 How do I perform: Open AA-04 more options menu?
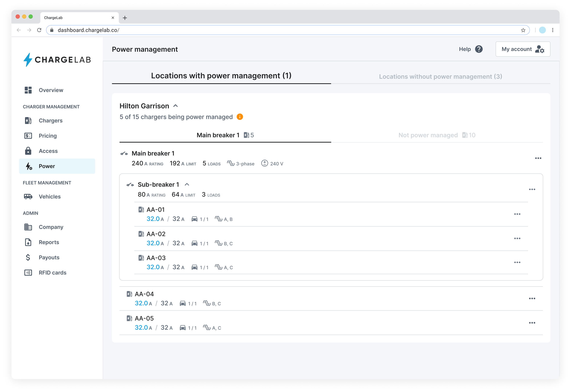pos(532,299)
